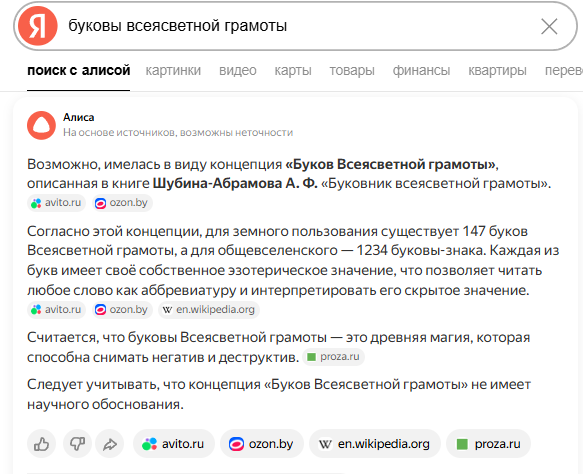The image size is (583, 474).
Task: Click the search field with query text
Action: (x=297, y=26)
